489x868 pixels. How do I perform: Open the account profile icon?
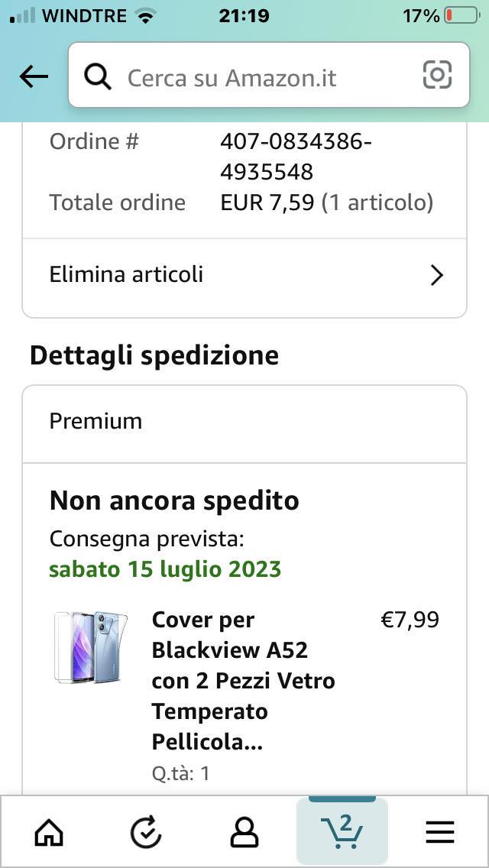pyautogui.click(x=244, y=832)
